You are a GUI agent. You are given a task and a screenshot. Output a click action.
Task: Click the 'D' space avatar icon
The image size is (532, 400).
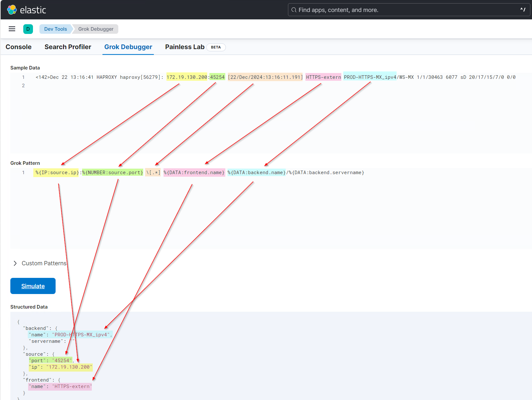(28, 29)
